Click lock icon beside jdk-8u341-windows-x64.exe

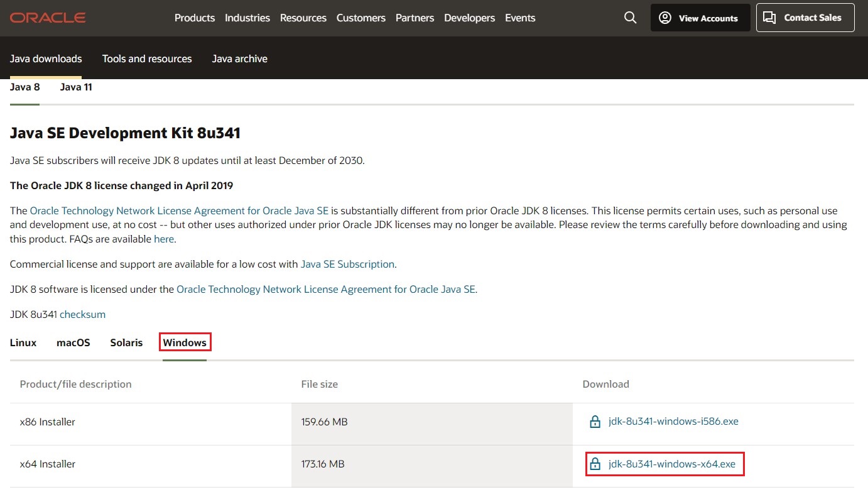595,465
